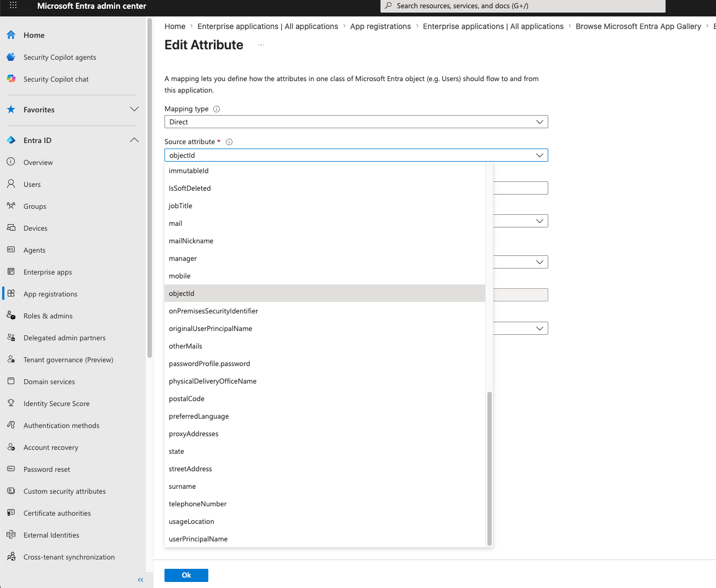The width and height of the screenshot is (716, 588).
Task: Choose mail attribute option
Action: [x=325, y=223]
